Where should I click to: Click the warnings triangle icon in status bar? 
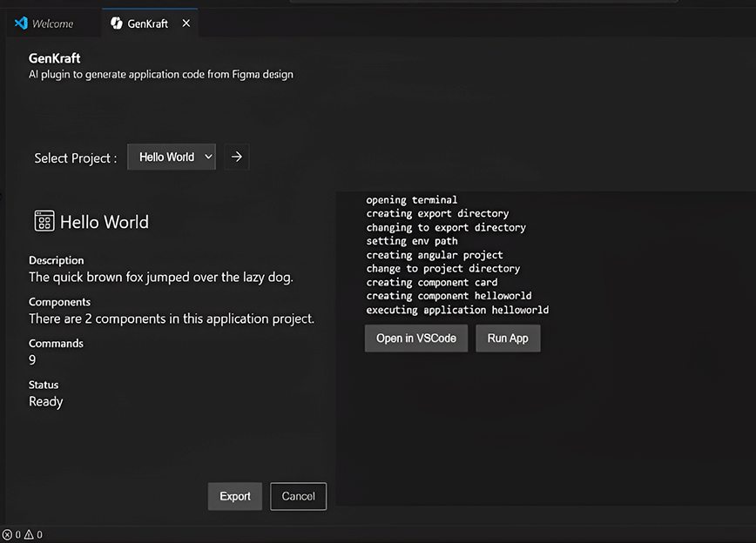(29, 534)
